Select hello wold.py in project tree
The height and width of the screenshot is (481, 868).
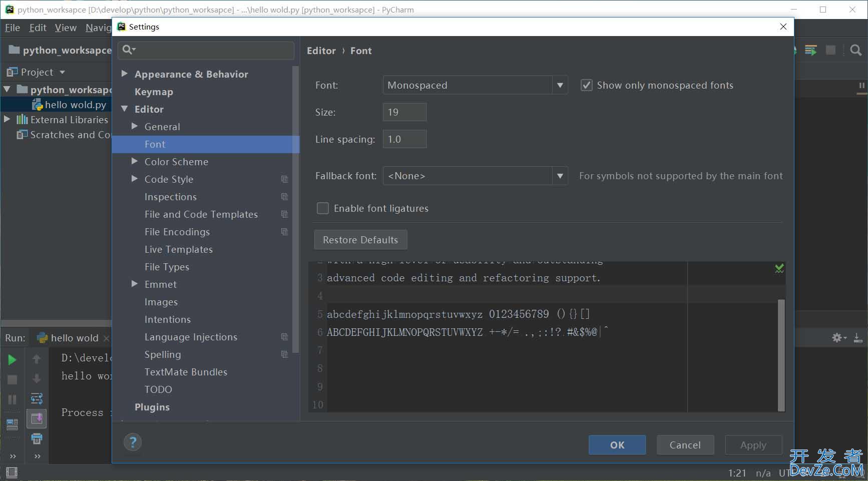[x=76, y=105]
